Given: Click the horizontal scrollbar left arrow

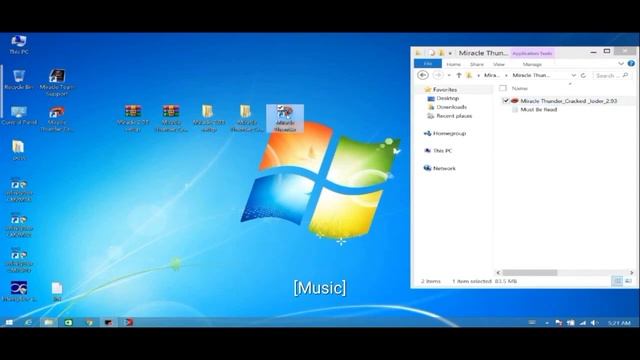Looking at the screenshot, I should click(498, 272).
